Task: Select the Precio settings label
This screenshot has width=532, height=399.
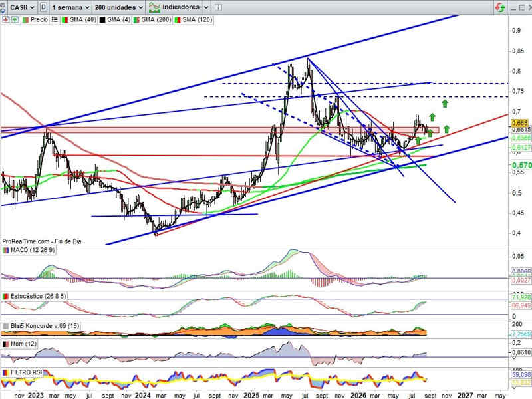Action: coord(39,20)
